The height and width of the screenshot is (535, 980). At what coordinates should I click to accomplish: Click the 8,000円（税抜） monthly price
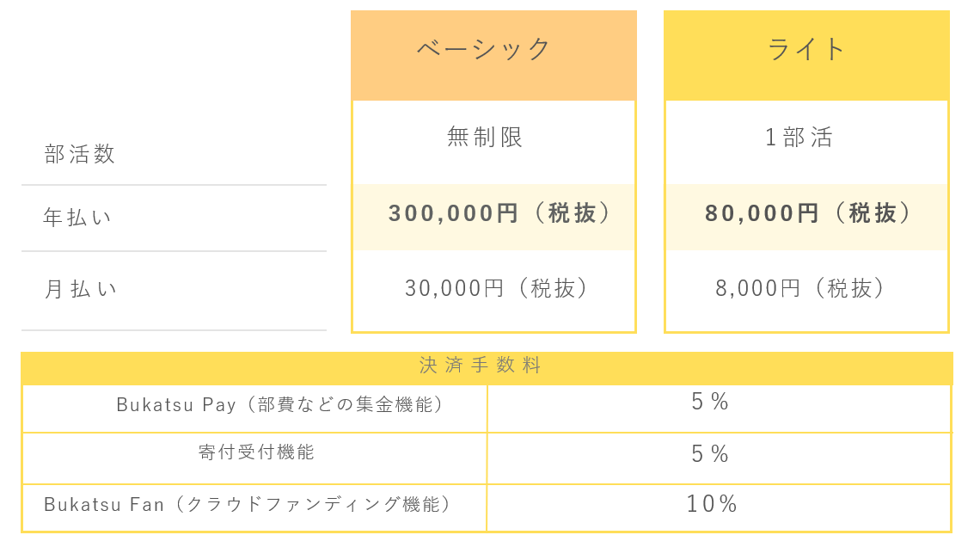coord(799,287)
